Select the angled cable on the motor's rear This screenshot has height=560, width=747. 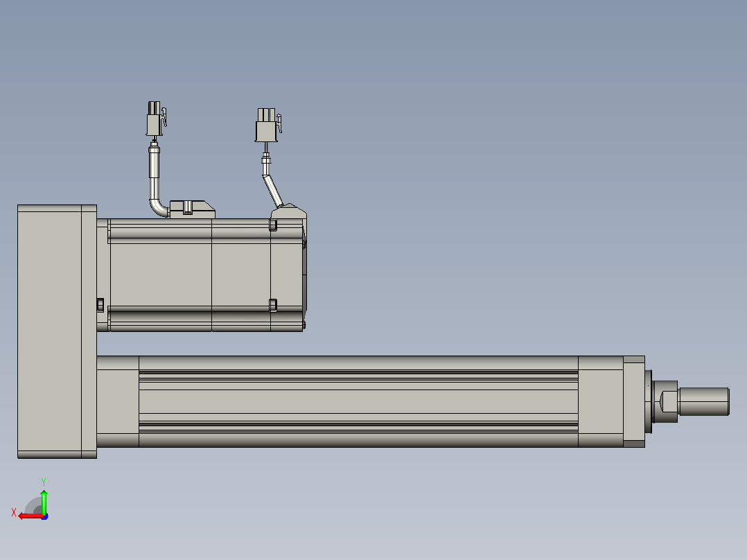click(274, 191)
